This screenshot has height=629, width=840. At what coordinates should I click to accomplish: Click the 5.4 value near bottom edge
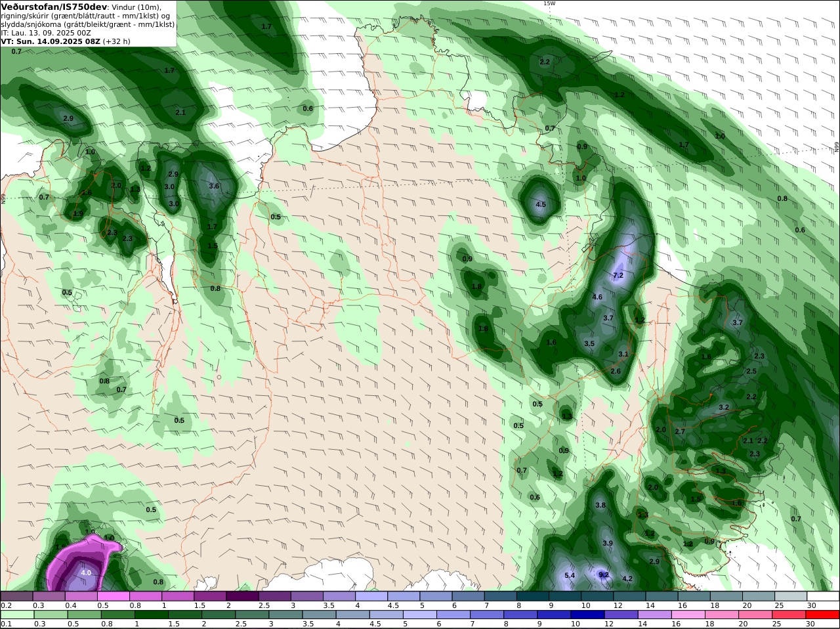pyautogui.click(x=570, y=576)
